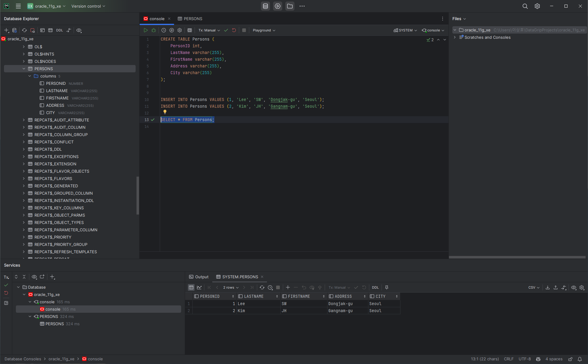Click the Rollback icon in the editor toolbar
This screenshot has width=588, height=364.
234,30
